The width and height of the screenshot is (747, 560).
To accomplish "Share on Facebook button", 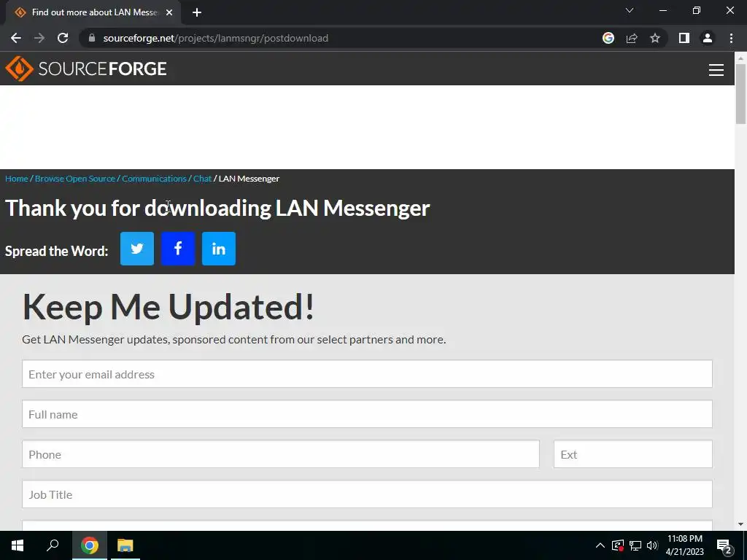I will pyautogui.click(x=178, y=249).
